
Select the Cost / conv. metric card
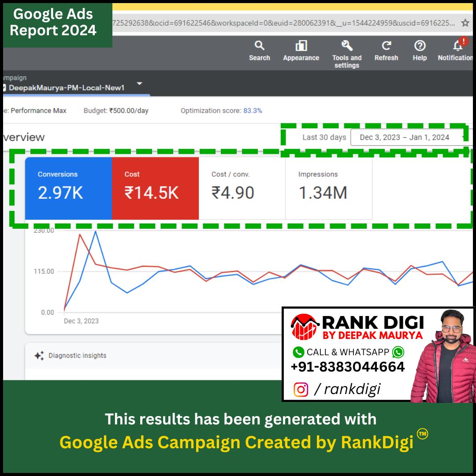tap(242, 188)
